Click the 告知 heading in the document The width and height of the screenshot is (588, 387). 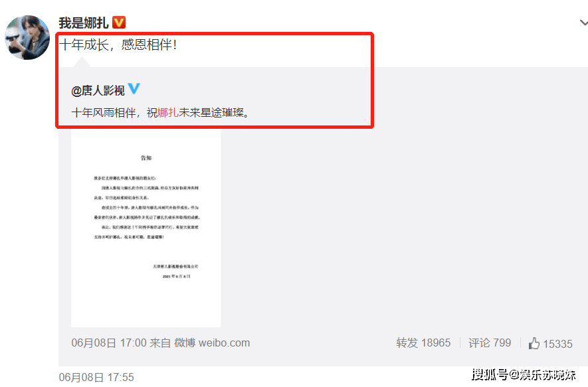click(146, 158)
